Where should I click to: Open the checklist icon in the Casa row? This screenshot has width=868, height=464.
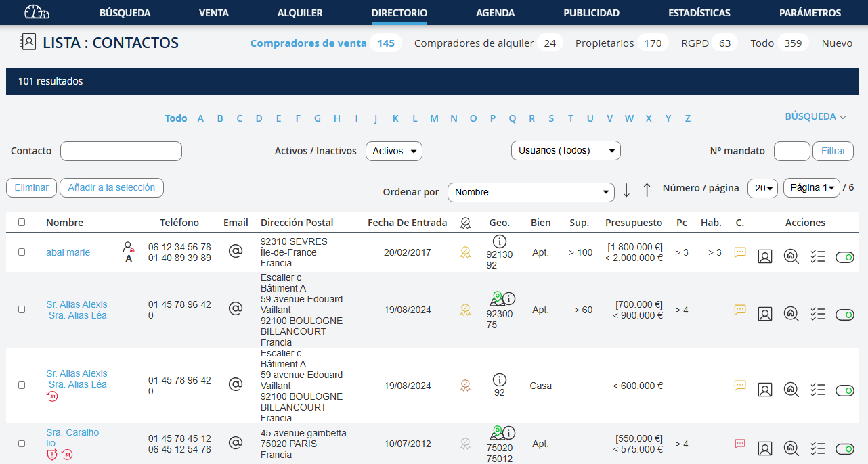pos(817,390)
